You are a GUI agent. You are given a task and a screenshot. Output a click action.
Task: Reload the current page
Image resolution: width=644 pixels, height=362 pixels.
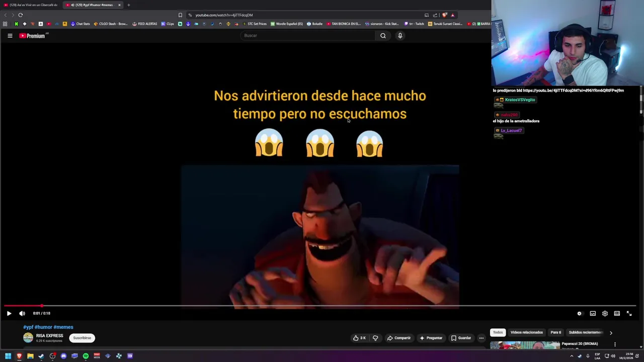tap(20, 15)
